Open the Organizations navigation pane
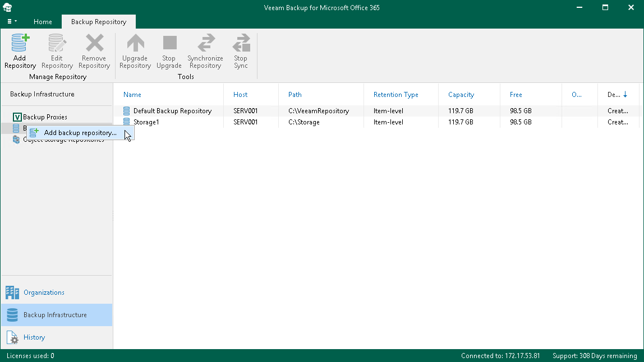The height and width of the screenshot is (362, 644). pyautogui.click(x=44, y=293)
